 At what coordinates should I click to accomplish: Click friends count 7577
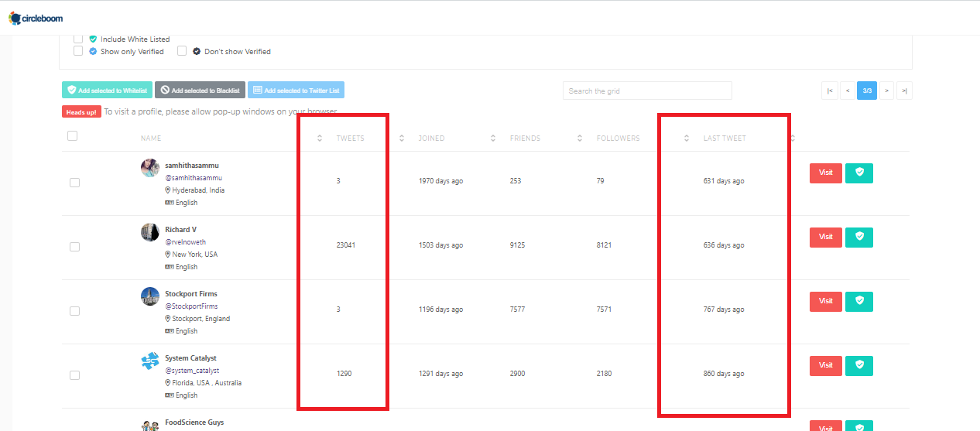(x=517, y=310)
